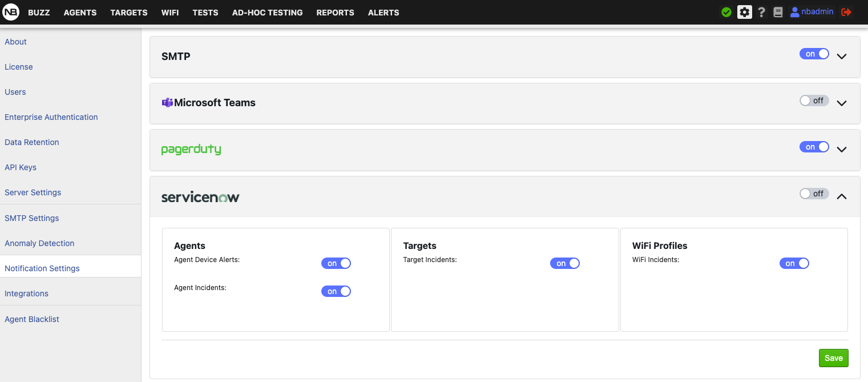Click the green status checkmark icon

point(726,12)
